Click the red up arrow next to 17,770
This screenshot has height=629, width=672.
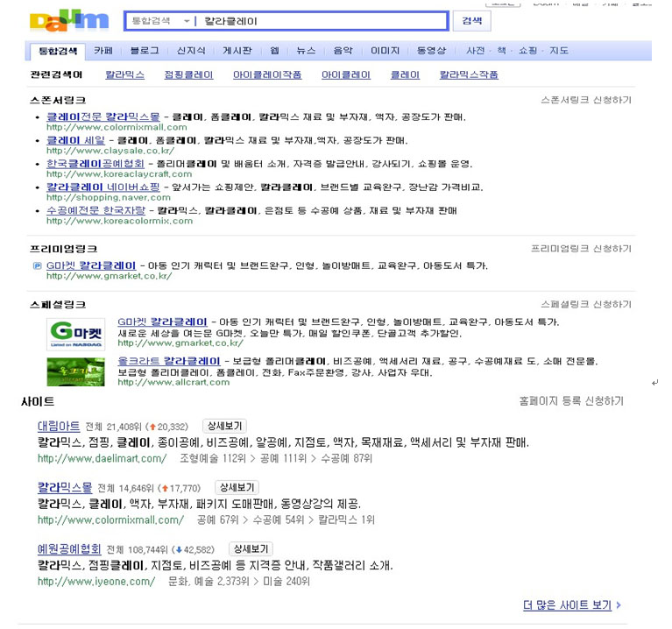165,488
